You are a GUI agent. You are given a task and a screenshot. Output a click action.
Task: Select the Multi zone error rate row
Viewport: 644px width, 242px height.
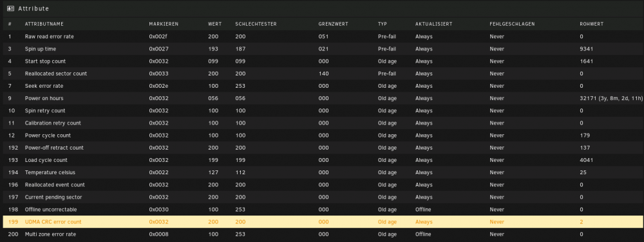click(322, 234)
